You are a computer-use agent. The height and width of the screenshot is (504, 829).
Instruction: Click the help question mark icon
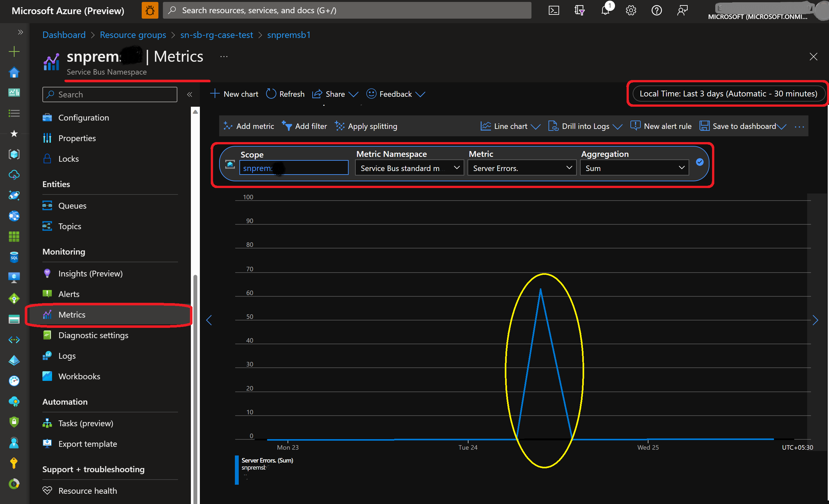[x=656, y=10]
